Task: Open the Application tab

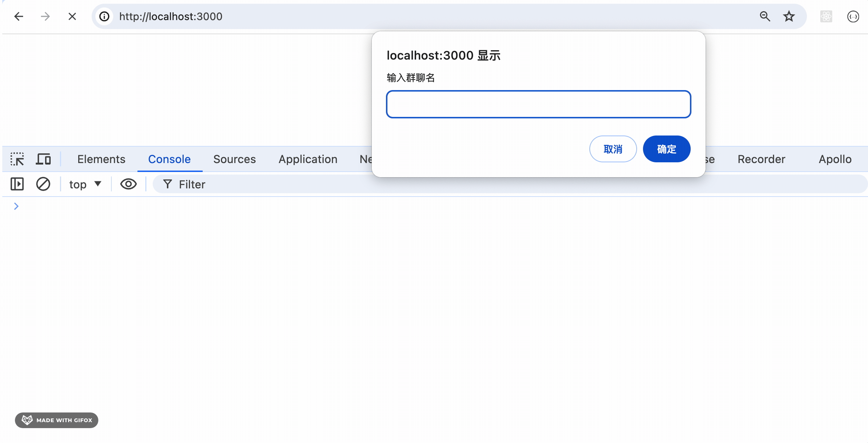Action: point(308,159)
